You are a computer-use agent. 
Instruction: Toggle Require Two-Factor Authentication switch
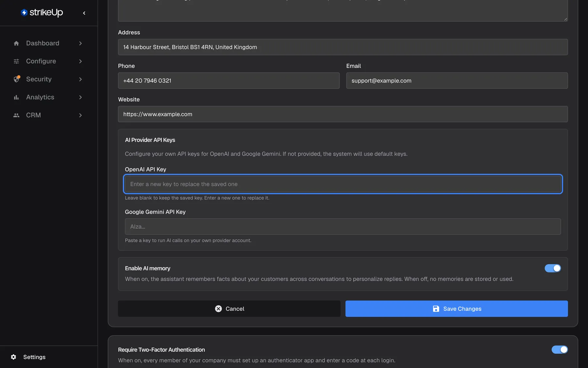coord(560,350)
